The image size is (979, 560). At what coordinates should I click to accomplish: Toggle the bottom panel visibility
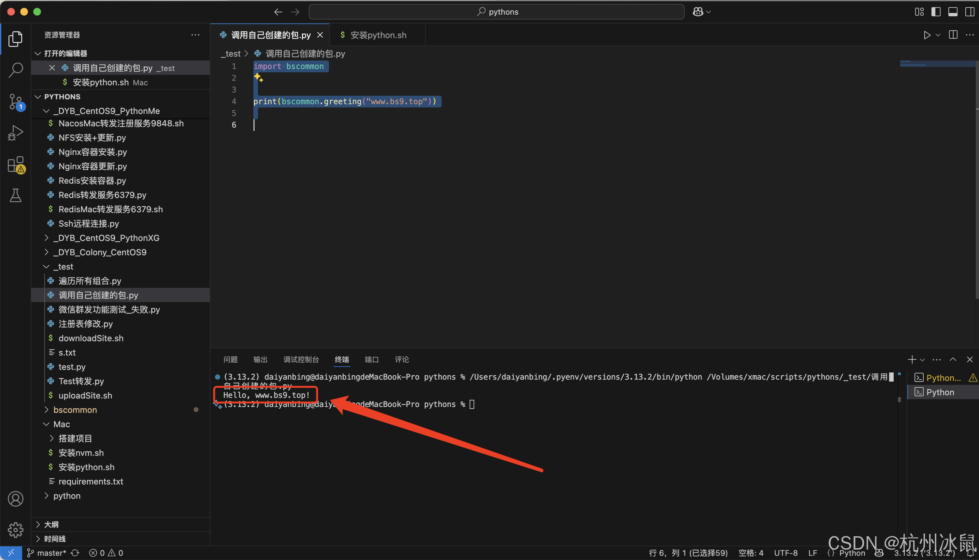tap(953, 11)
